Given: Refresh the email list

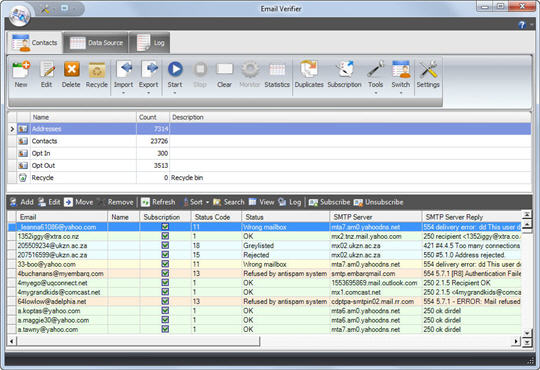Looking at the screenshot, I should (x=158, y=202).
